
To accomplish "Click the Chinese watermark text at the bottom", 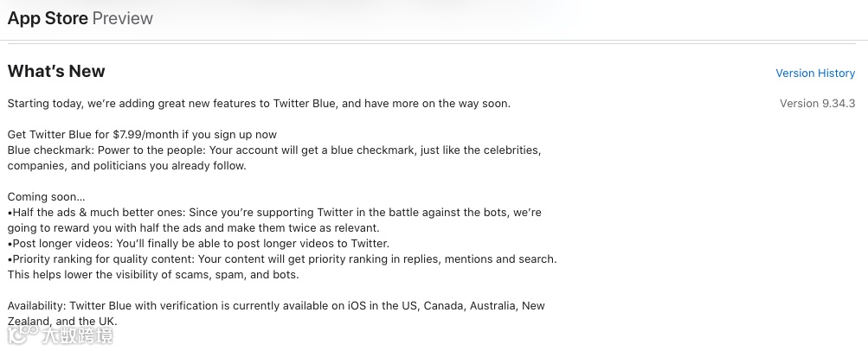I will [x=79, y=334].
